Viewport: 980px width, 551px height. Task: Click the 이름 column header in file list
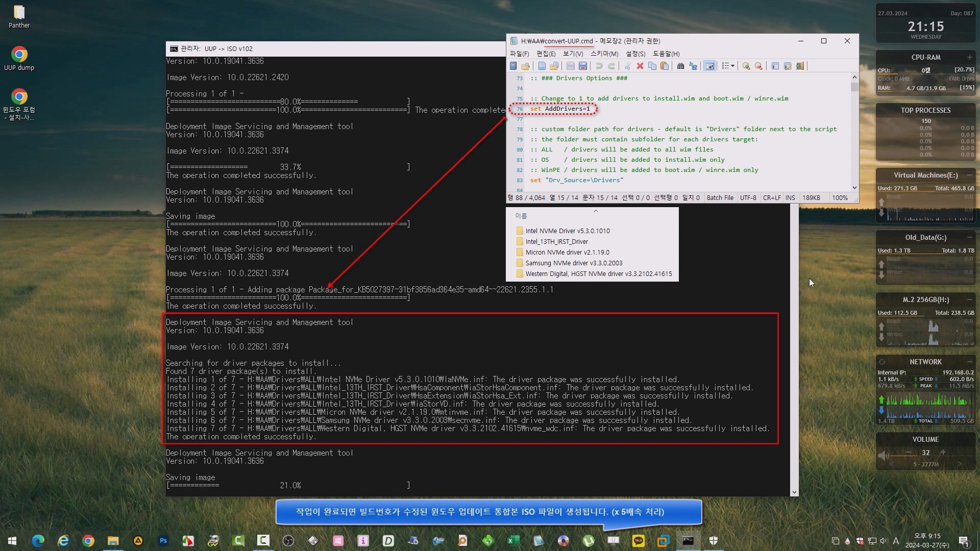tap(521, 216)
